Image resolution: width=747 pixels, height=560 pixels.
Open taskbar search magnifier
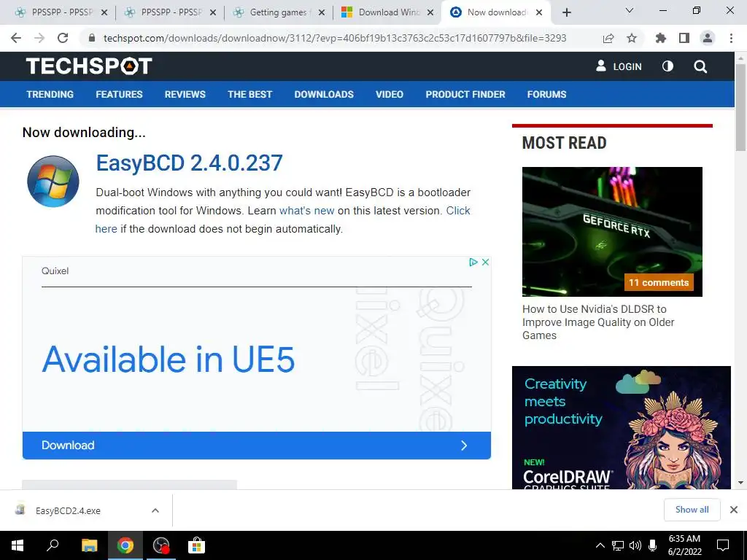click(x=53, y=545)
